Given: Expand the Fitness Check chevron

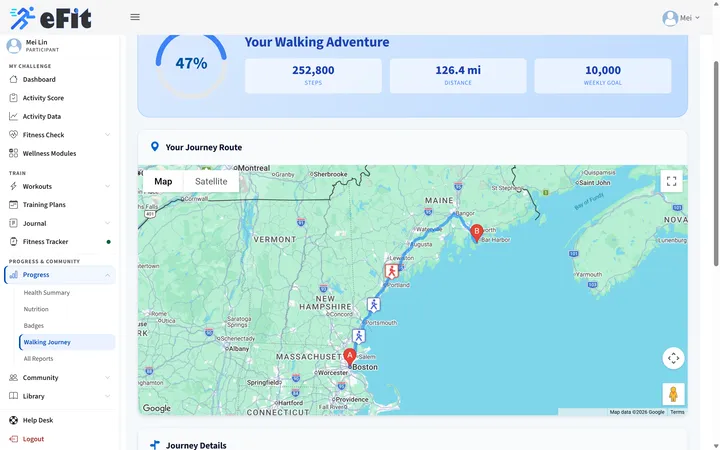Looking at the screenshot, I should [x=107, y=135].
